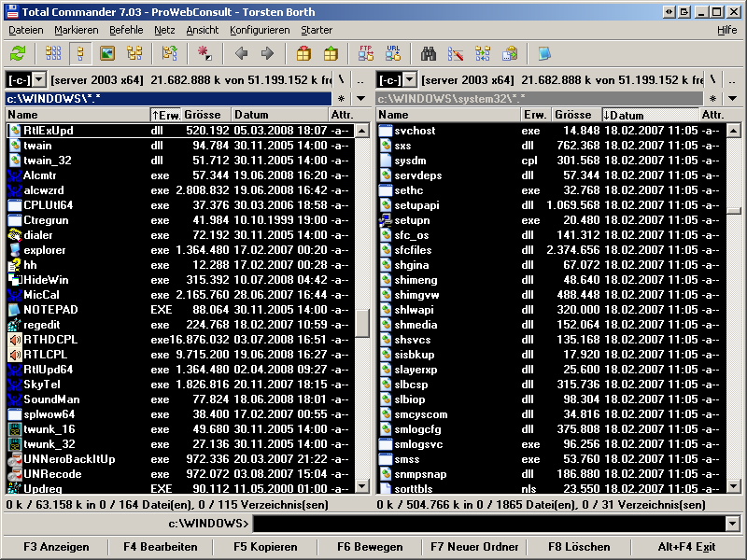Select explorer exe in left panel
Image resolution: width=747 pixels, height=560 pixels.
click(x=180, y=250)
